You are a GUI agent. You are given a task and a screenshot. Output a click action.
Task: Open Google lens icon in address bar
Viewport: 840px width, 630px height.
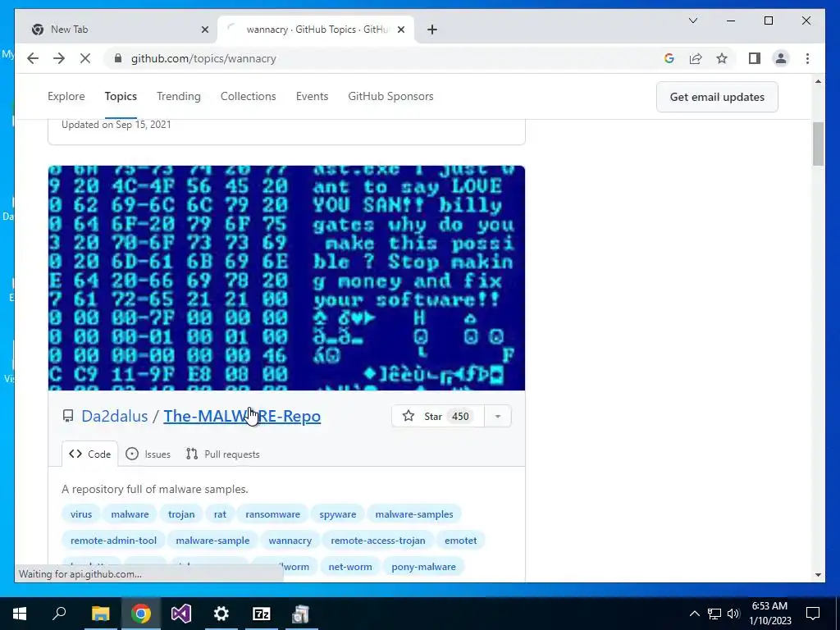coord(669,58)
